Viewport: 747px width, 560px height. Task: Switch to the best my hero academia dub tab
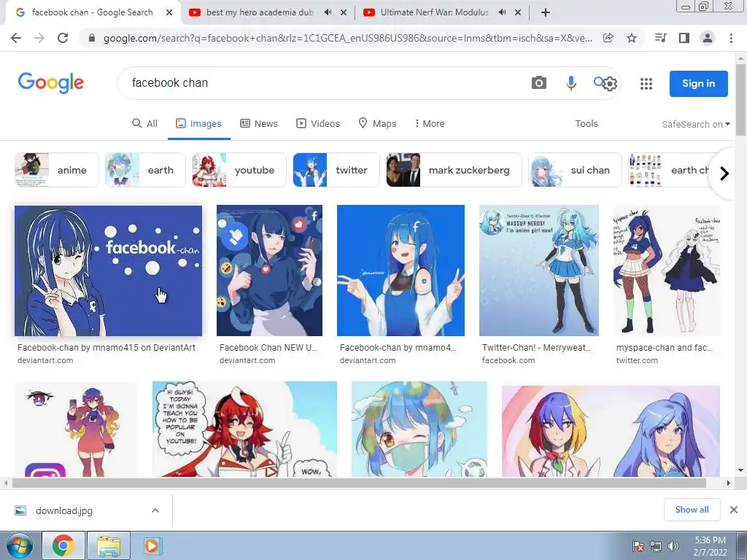click(x=260, y=12)
